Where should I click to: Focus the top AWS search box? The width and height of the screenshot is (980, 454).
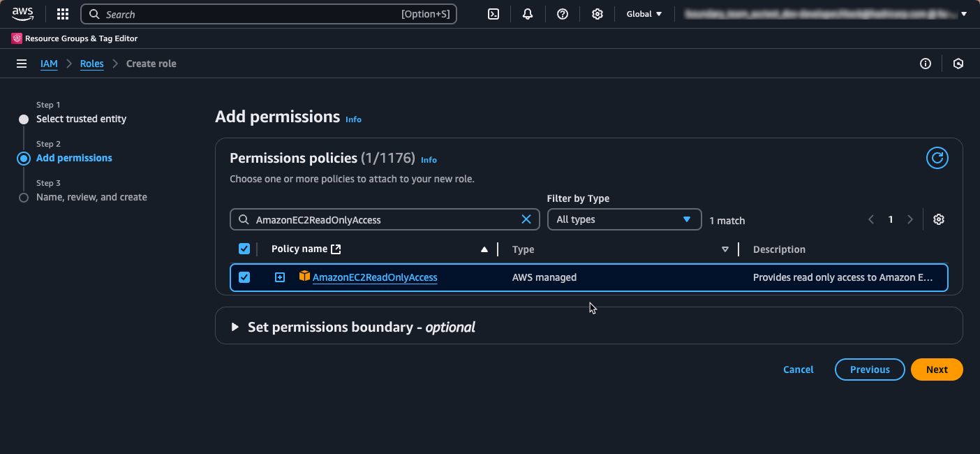[x=269, y=14]
